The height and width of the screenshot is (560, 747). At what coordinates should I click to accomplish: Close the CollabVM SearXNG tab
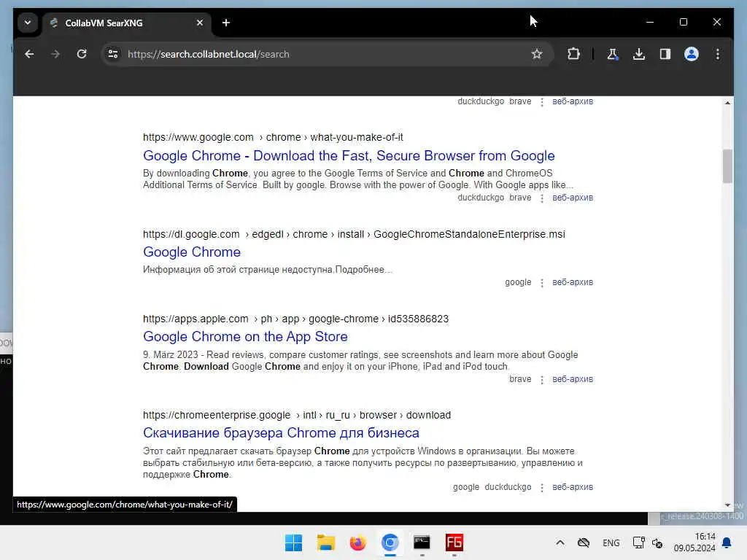(200, 23)
